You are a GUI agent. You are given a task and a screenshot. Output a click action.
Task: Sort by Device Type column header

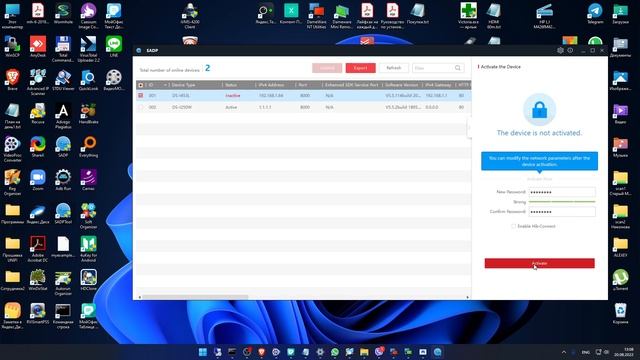coord(183,85)
